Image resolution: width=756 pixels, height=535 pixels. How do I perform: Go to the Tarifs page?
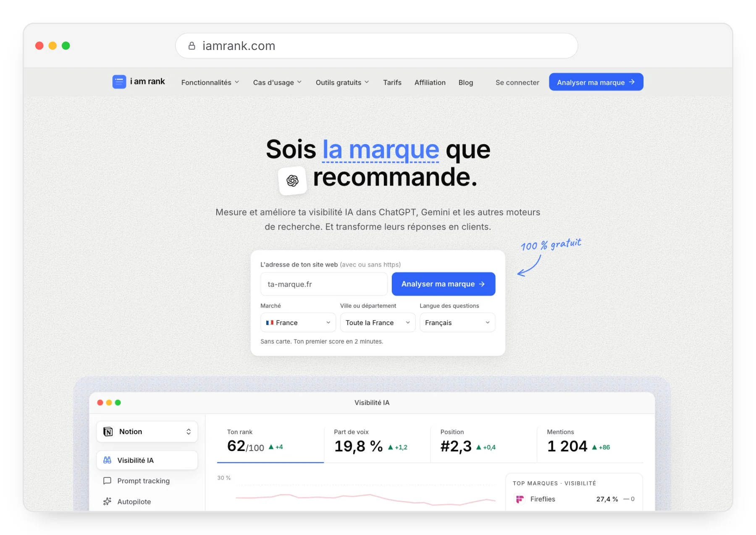point(392,82)
